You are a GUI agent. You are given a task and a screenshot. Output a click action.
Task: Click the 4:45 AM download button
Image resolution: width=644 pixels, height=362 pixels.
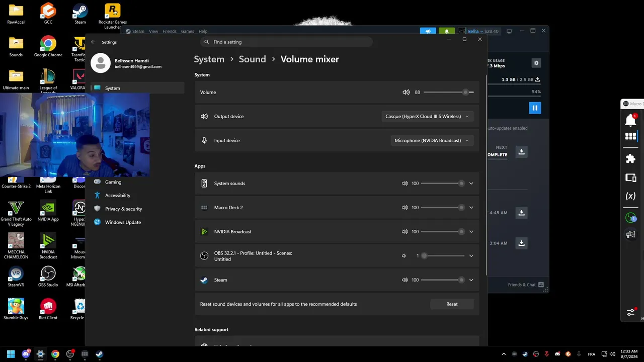[x=521, y=213]
